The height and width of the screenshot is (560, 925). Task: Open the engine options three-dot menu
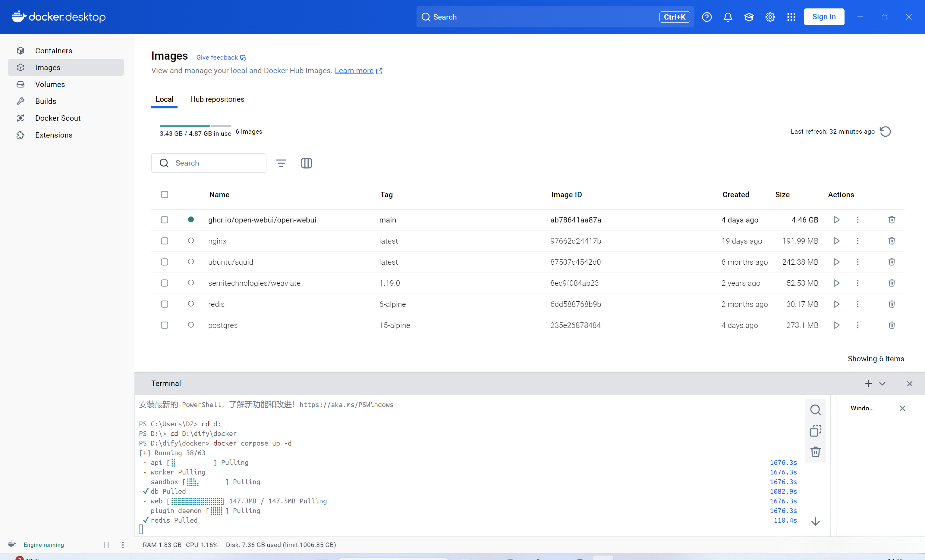pyautogui.click(x=123, y=545)
